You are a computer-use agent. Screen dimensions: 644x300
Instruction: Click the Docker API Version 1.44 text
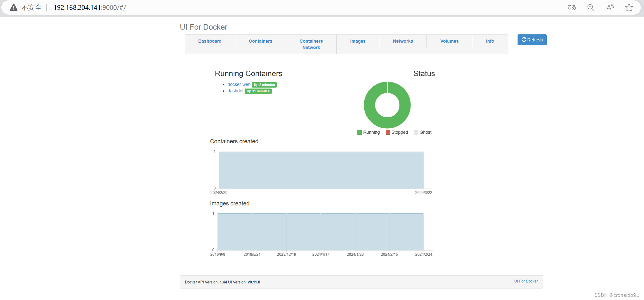tap(206, 282)
